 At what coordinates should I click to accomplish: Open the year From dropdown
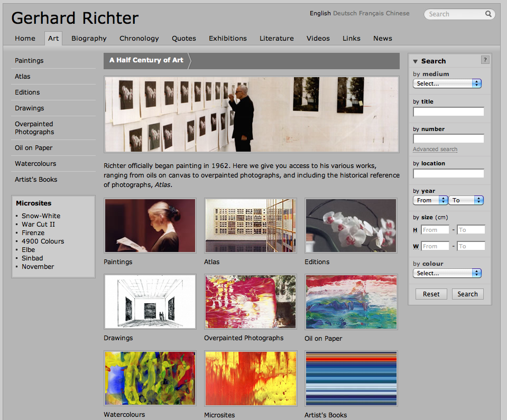pyautogui.click(x=430, y=200)
